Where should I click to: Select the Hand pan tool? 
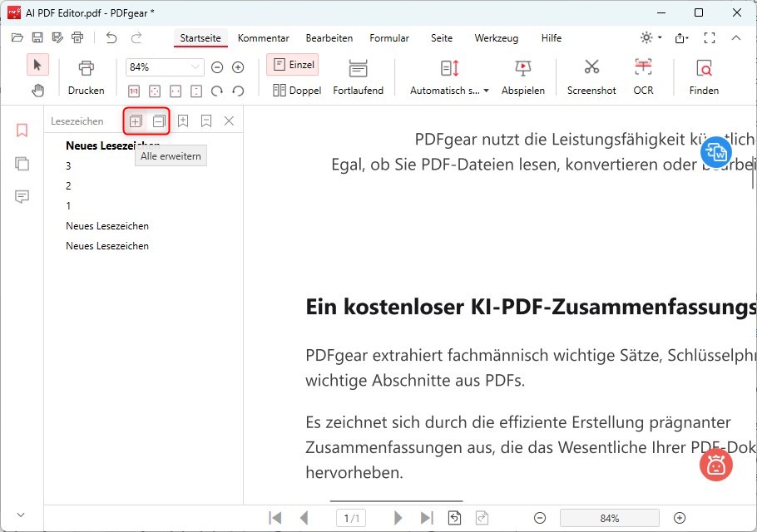pyautogui.click(x=37, y=91)
